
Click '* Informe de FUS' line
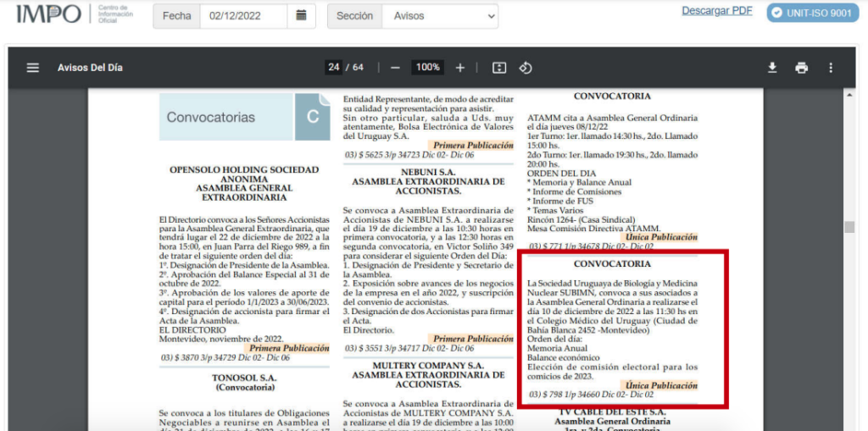click(560, 201)
